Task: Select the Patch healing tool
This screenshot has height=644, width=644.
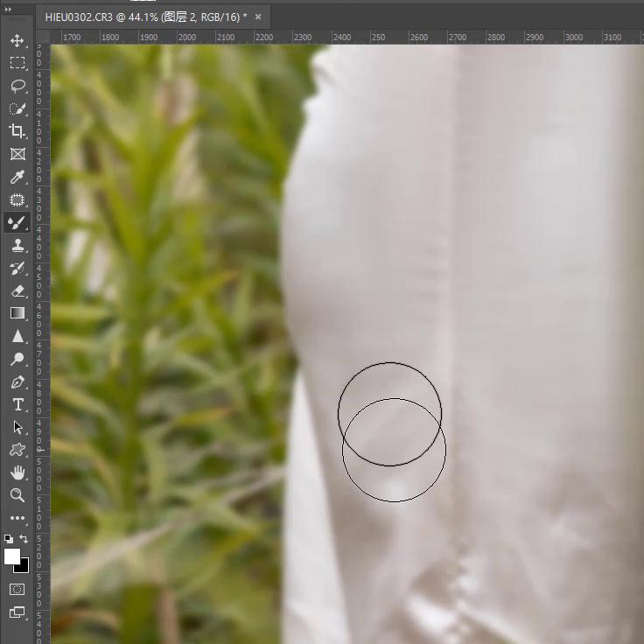Action: [17, 200]
